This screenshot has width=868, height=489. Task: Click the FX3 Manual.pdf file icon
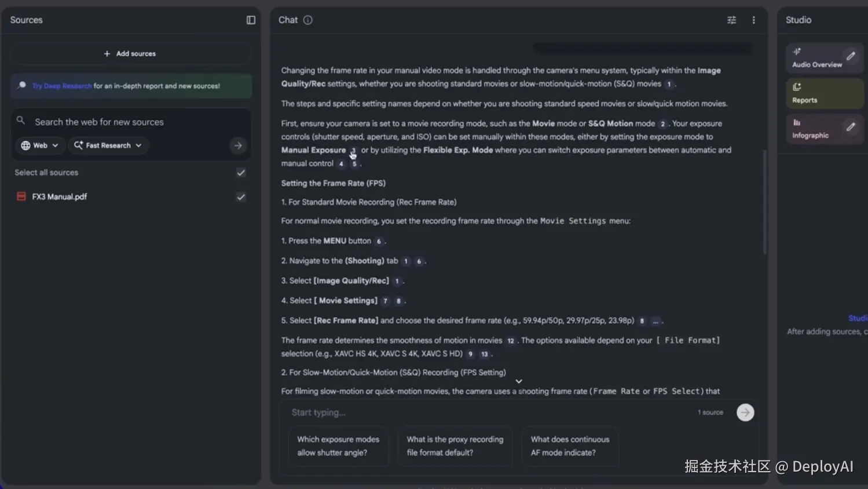click(x=21, y=197)
